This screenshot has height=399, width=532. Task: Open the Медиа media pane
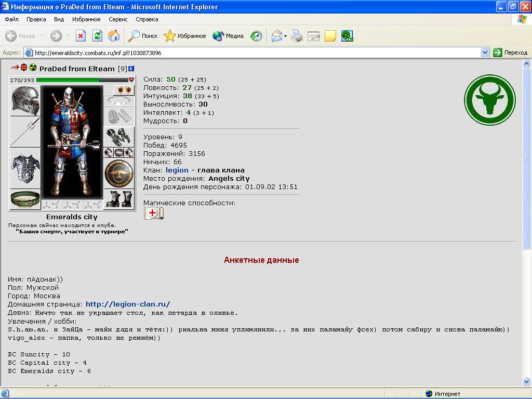(x=228, y=36)
